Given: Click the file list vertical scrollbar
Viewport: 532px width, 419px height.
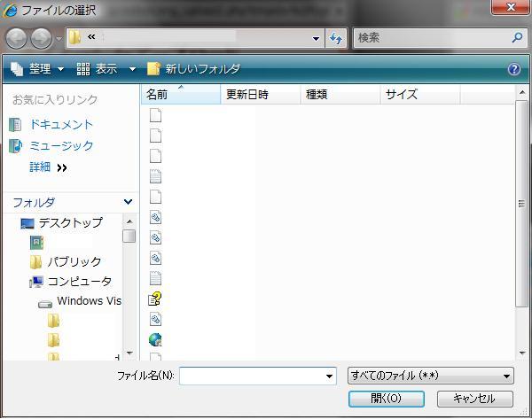Looking at the screenshot, I should click(521, 204).
